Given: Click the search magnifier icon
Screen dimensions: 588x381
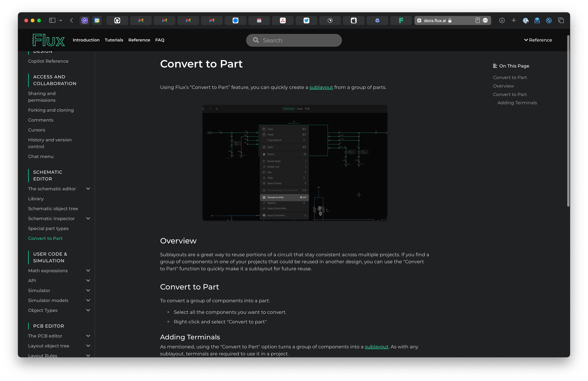Looking at the screenshot, I should click(256, 40).
